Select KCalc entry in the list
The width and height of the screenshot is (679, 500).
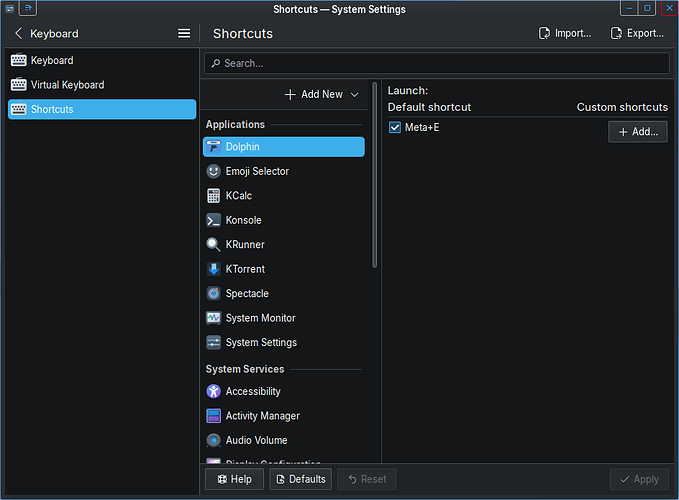284,196
